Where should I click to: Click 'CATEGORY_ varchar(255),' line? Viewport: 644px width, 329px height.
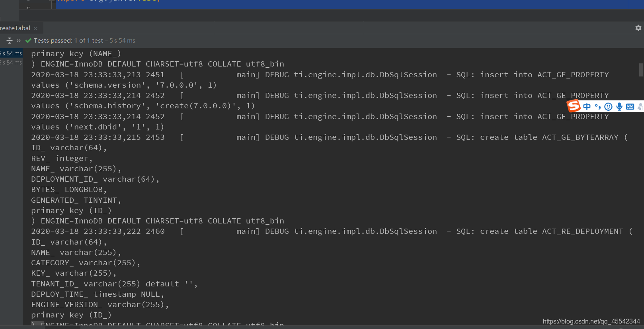[86, 263]
